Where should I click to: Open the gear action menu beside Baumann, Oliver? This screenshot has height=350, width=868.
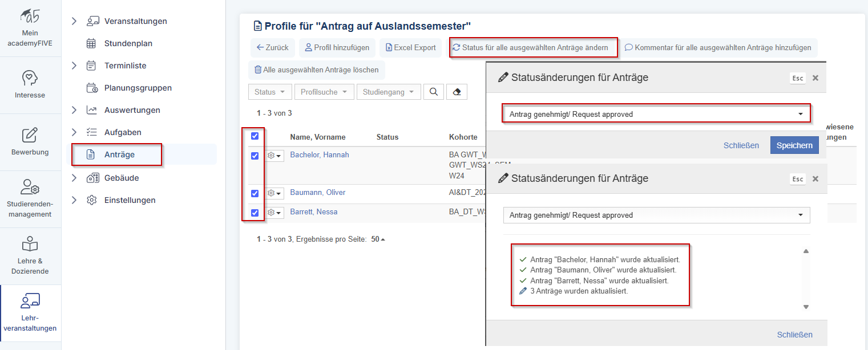[x=274, y=193]
